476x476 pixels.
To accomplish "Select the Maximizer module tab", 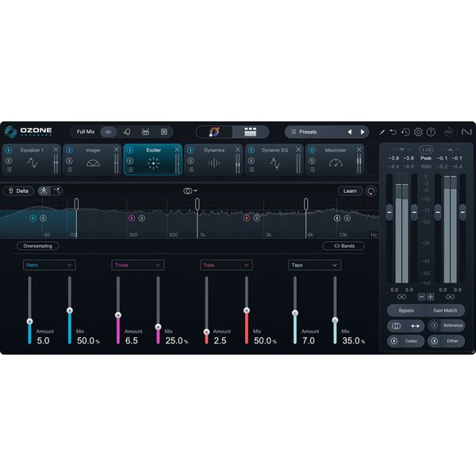I will [335, 159].
